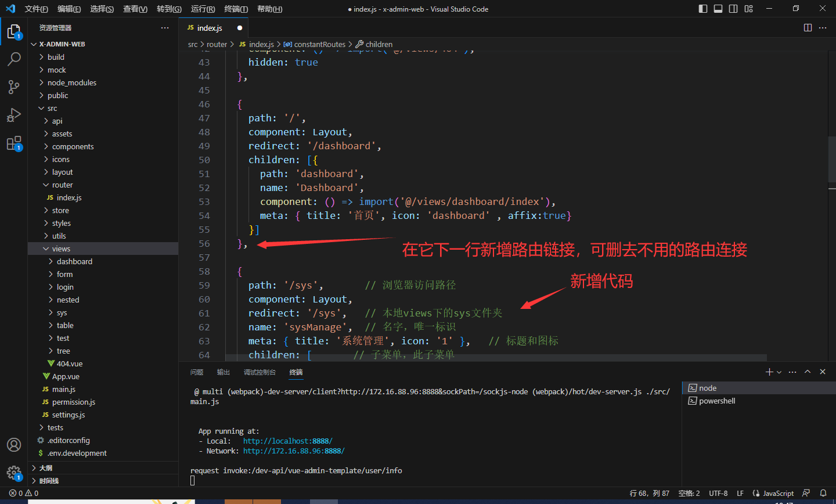Viewport: 836px width, 504px height.
Task: Open the Source Control view icon
Action: point(14,87)
